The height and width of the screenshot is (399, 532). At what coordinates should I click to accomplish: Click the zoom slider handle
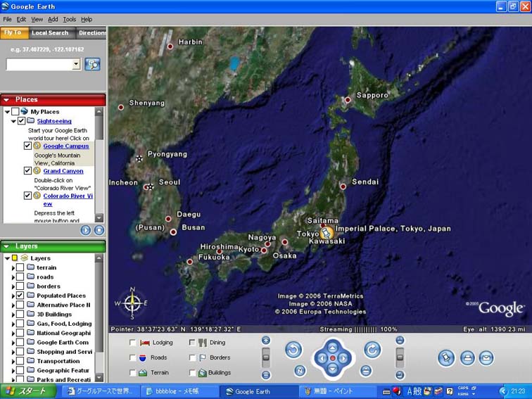266,357
